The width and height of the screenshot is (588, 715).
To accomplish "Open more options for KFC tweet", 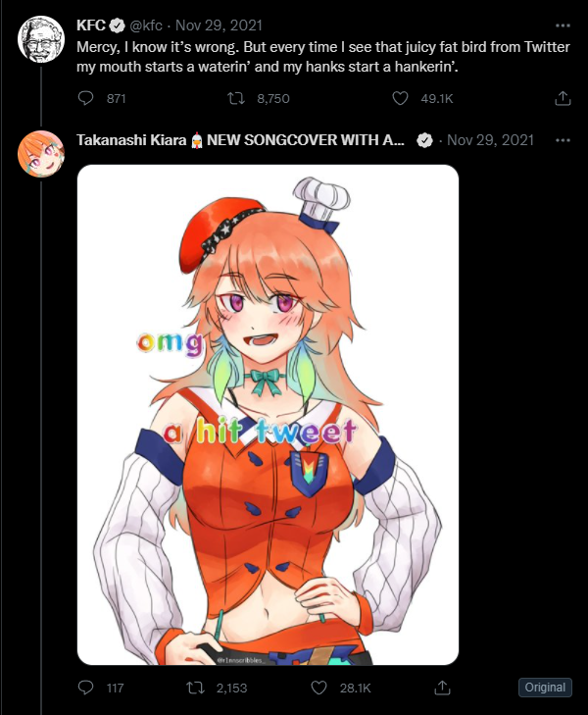I will pyautogui.click(x=563, y=26).
